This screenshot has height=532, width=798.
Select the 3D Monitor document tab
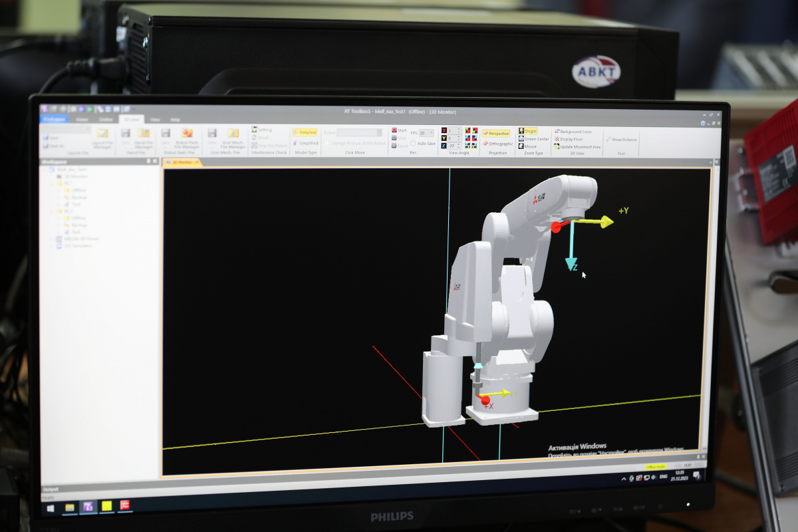tap(182, 162)
